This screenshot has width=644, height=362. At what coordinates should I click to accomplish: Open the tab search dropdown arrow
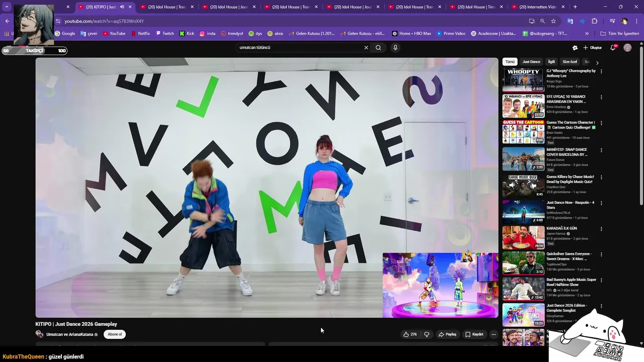7,7
